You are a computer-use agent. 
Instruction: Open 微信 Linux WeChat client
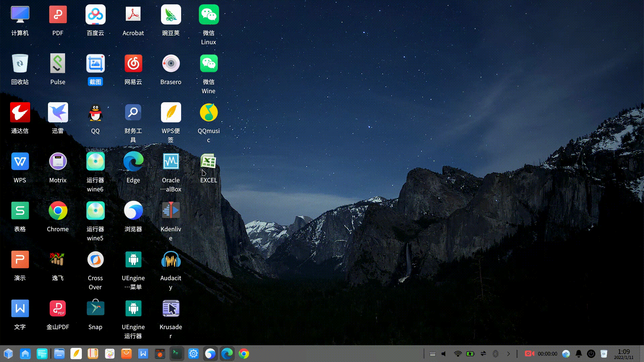point(208,14)
